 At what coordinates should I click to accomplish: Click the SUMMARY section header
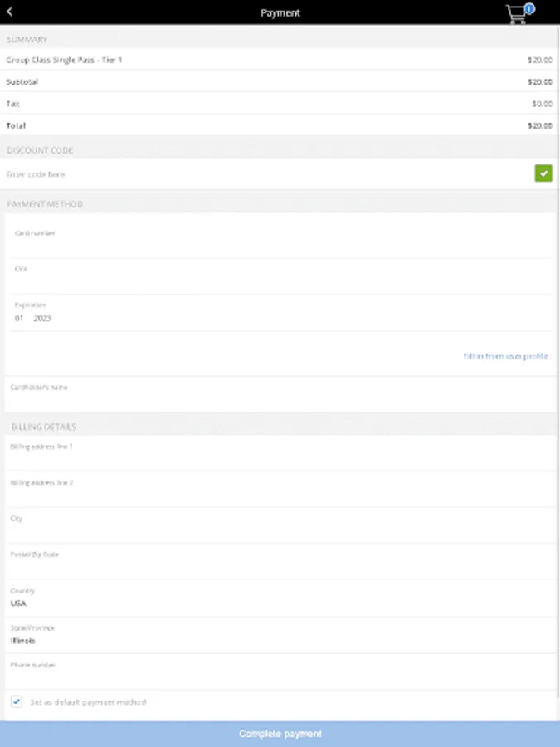pos(27,40)
